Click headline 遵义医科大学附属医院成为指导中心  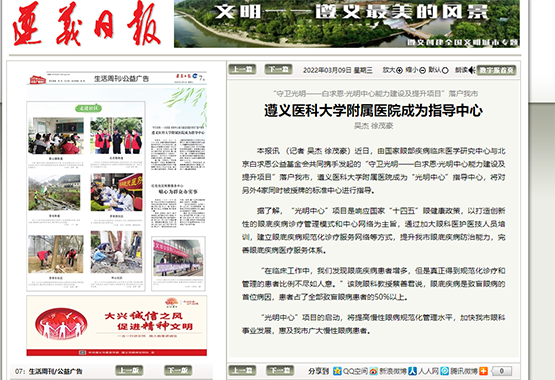tap(373, 111)
